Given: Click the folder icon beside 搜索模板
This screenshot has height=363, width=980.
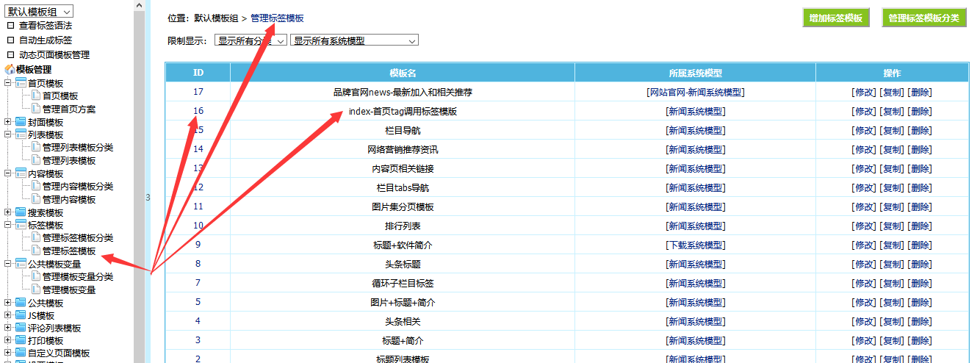Looking at the screenshot, I should pyautogui.click(x=20, y=212).
